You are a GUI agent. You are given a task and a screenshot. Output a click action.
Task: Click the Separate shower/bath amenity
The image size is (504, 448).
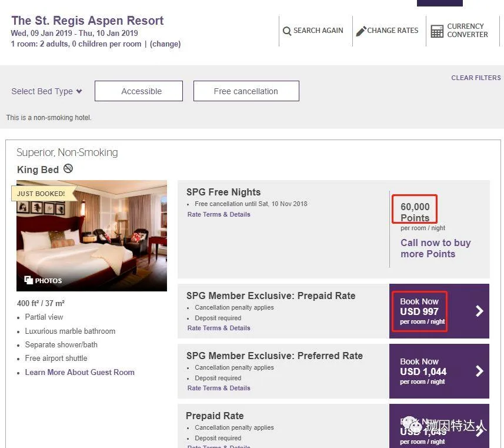point(61,345)
